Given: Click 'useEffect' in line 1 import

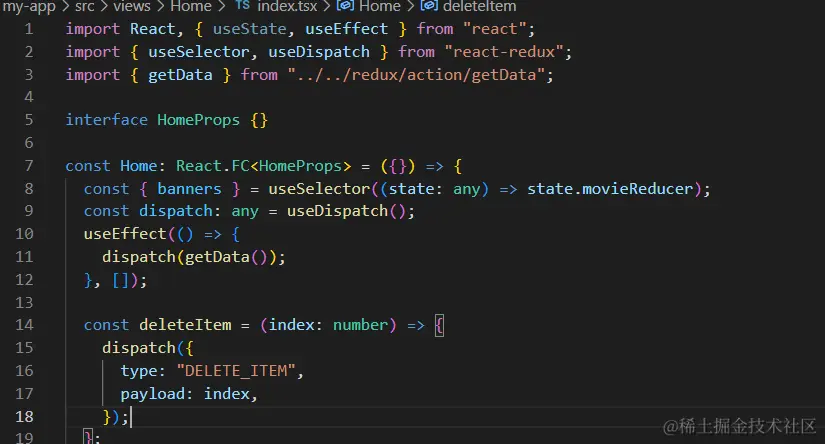Looking at the screenshot, I should (346, 29).
